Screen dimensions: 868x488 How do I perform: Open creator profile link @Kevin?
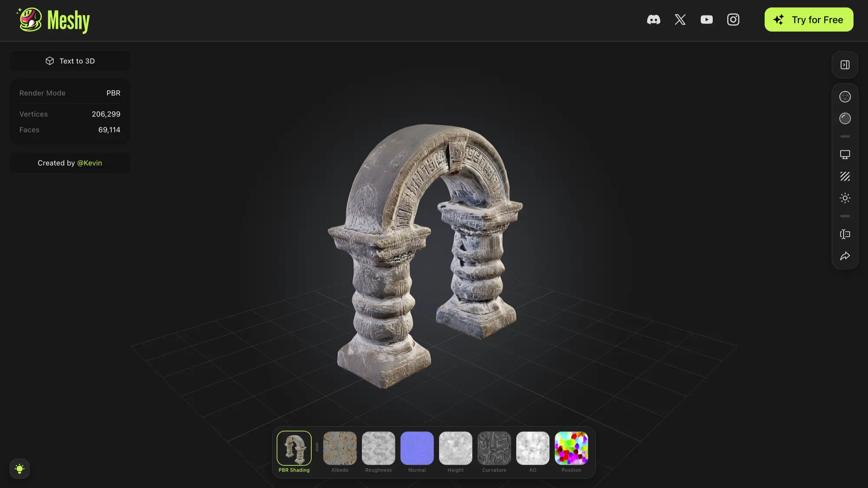[90, 163]
